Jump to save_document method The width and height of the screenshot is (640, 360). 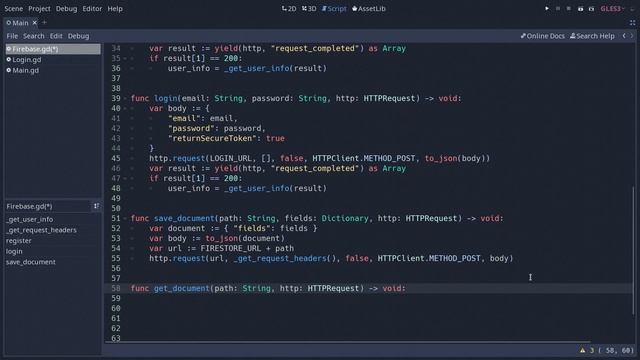tap(31, 262)
